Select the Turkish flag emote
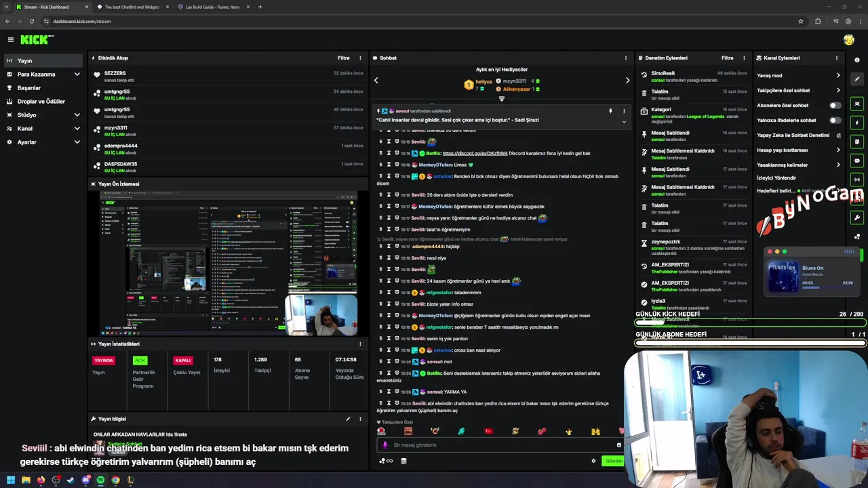The width and height of the screenshot is (868, 488). (x=488, y=431)
